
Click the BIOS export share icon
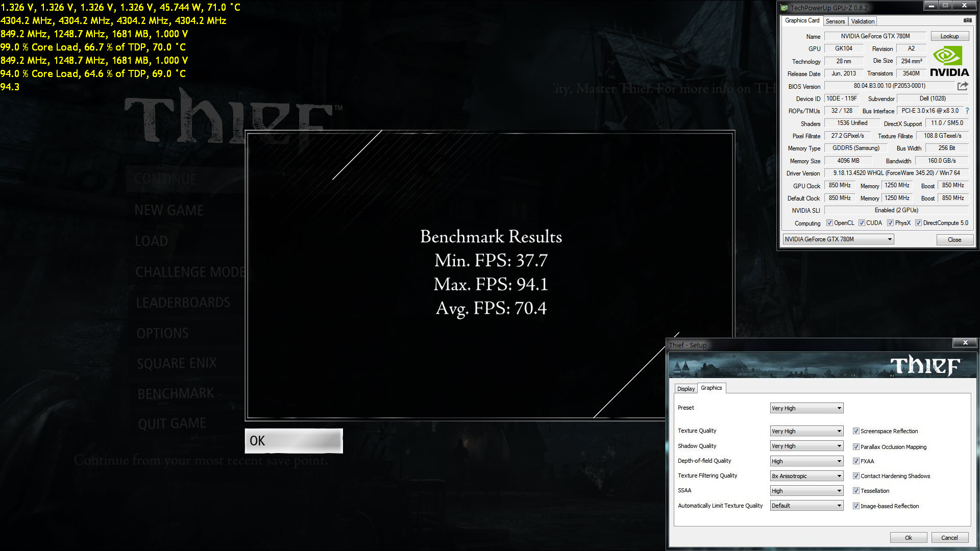point(963,86)
